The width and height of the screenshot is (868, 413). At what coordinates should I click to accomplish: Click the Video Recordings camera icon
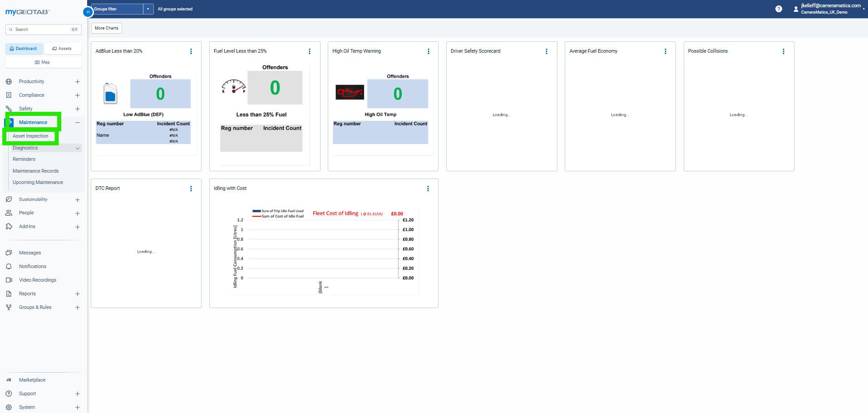point(9,280)
